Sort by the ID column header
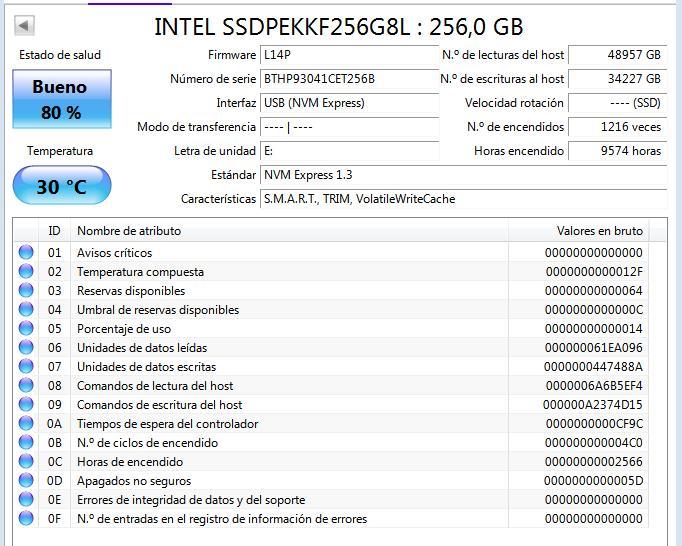This screenshot has height=546, width=682. click(54, 231)
